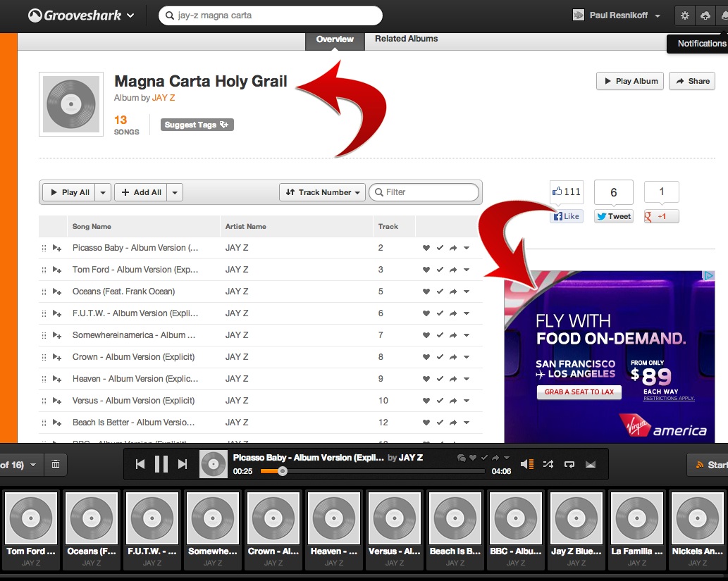Image resolution: width=728 pixels, height=581 pixels.
Task: Click the AdChoices icon on the ad
Action: click(x=708, y=275)
